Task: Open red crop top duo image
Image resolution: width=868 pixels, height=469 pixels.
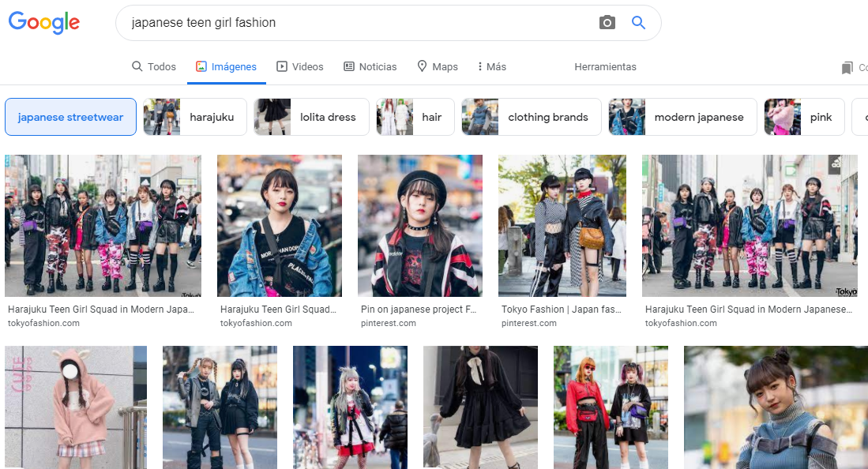Action: pyautogui.click(x=611, y=407)
